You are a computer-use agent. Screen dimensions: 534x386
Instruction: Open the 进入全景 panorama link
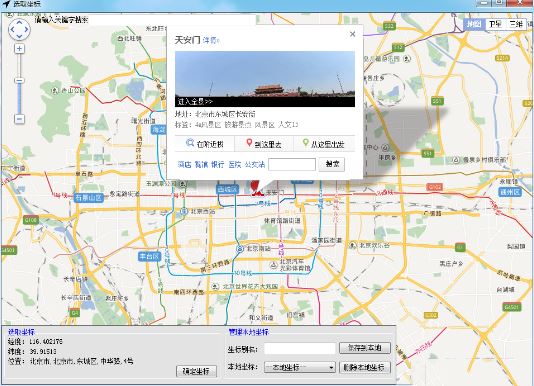click(195, 102)
